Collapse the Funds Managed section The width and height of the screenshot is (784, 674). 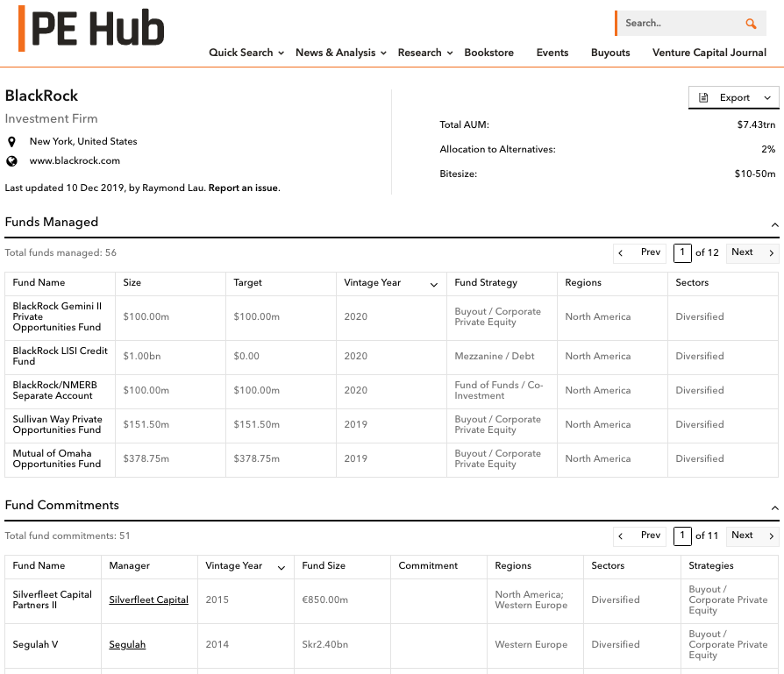774,225
